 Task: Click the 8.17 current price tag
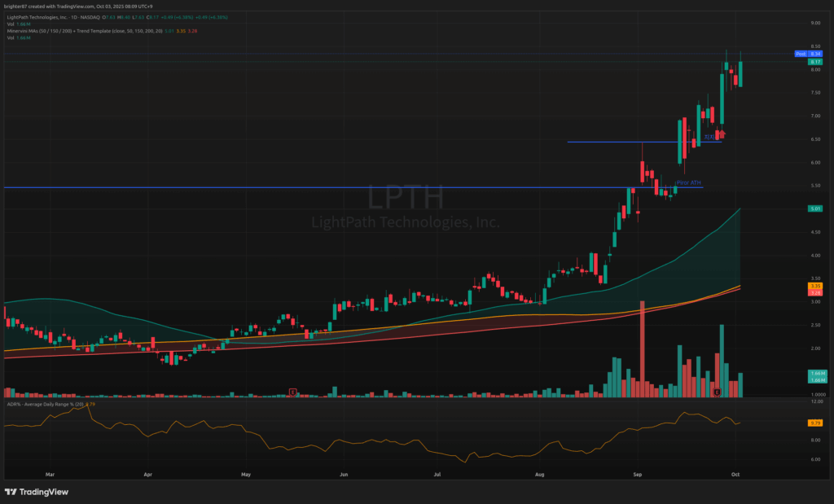click(x=814, y=62)
